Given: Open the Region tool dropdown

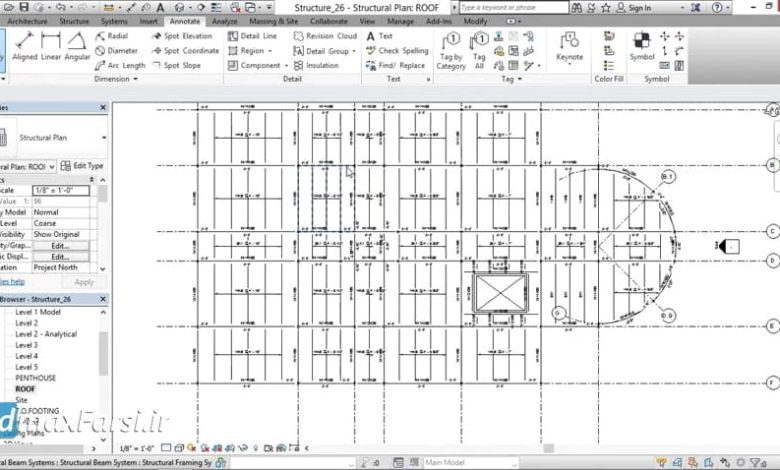Looking at the screenshot, I should point(270,51).
